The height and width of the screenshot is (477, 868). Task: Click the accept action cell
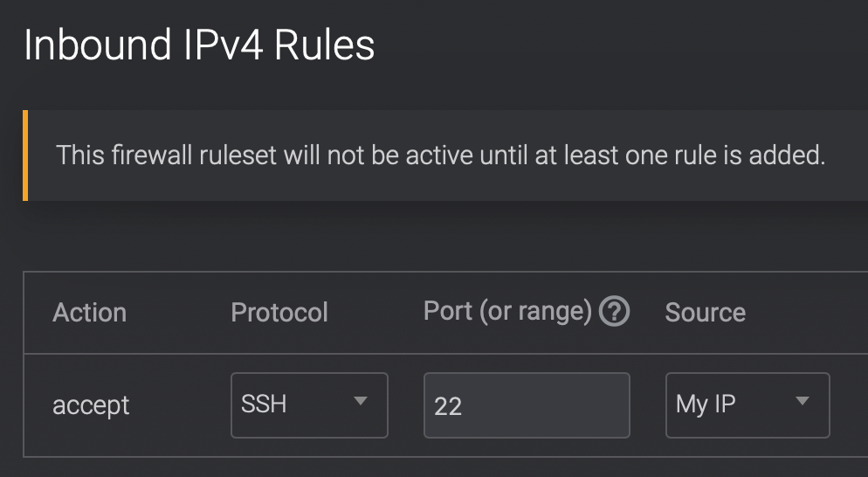pos(91,405)
